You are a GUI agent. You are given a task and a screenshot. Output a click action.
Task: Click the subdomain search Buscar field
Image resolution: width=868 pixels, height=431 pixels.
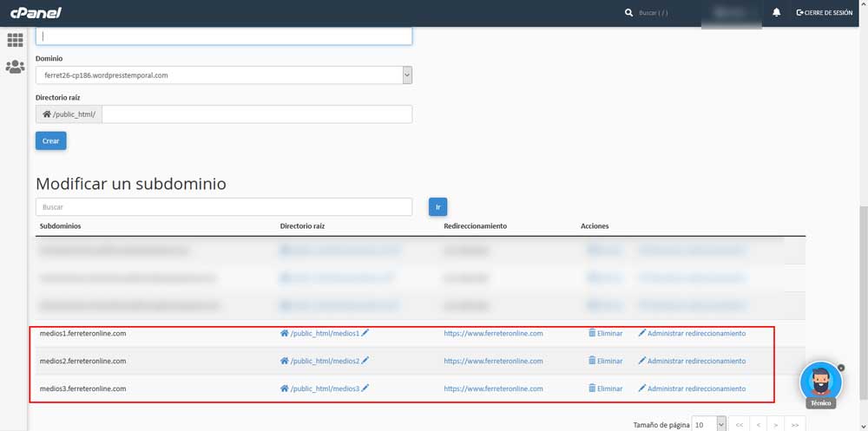click(224, 207)
